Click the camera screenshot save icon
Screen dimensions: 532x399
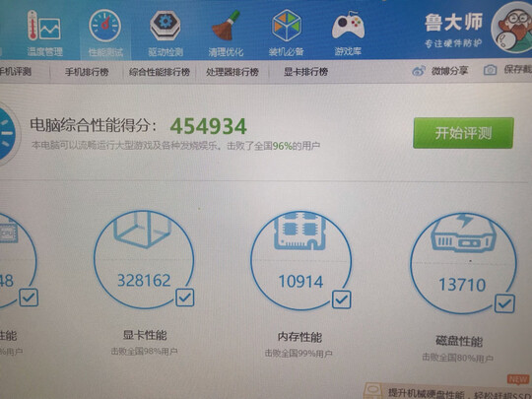490,70
